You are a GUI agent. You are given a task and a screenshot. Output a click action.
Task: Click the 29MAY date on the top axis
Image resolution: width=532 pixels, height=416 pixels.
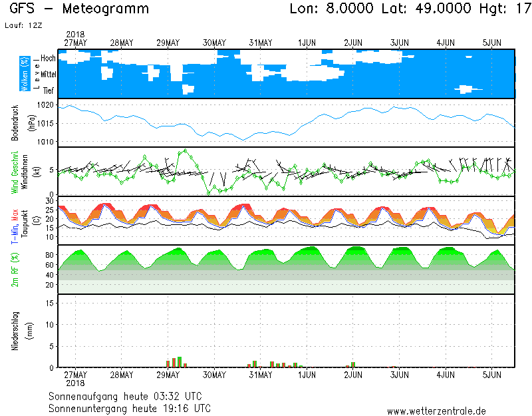(x=168, y=43)
